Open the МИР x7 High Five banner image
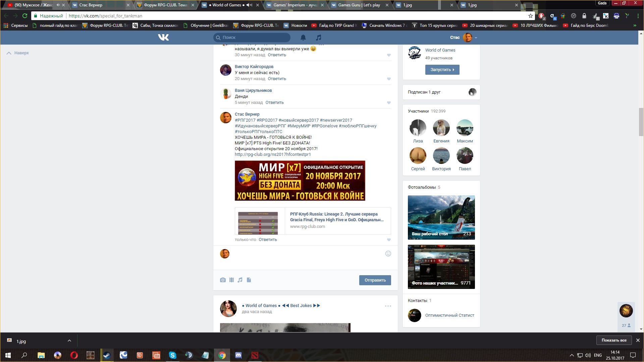 pyautogui.click(x=300, y=181)
